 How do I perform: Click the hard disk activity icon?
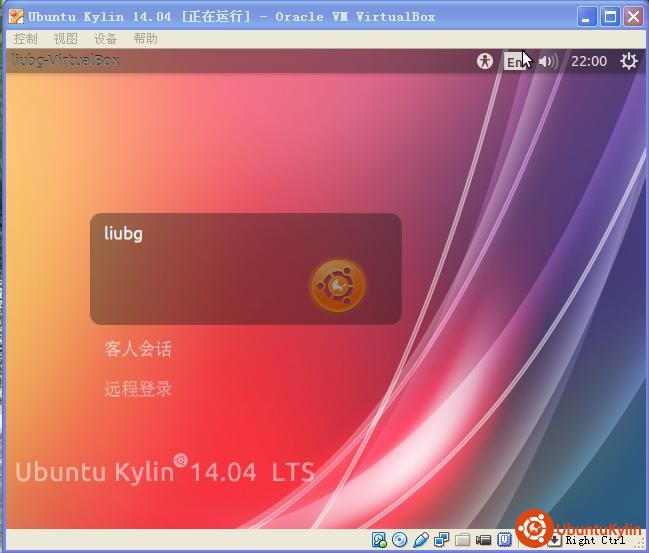[379, 541]
